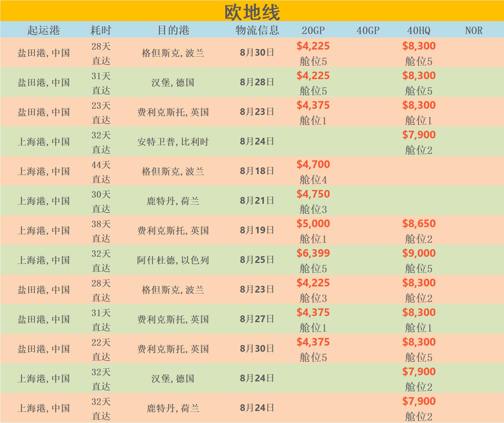Screen dimensions: 504x423
Task: Select the 40GP column header
Action: point(368,30)
